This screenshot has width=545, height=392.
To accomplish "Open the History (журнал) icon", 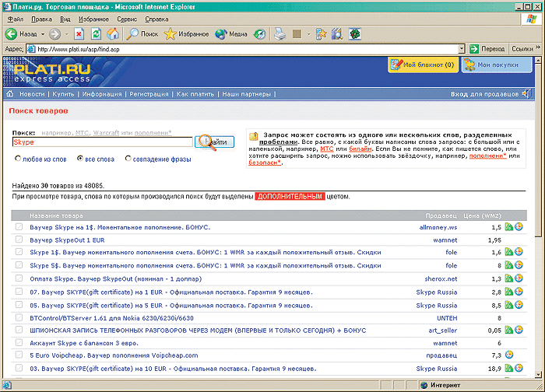I will click(x=259, y=34).
